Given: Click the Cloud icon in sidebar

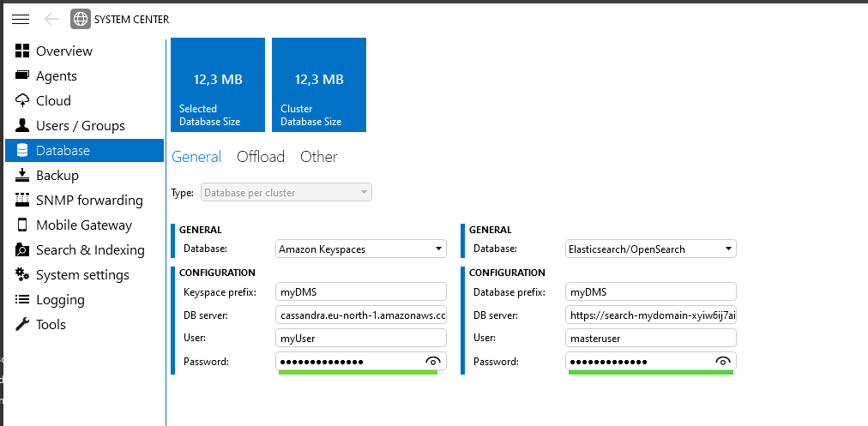Looking at the screenshot, I should pos(22,101).
